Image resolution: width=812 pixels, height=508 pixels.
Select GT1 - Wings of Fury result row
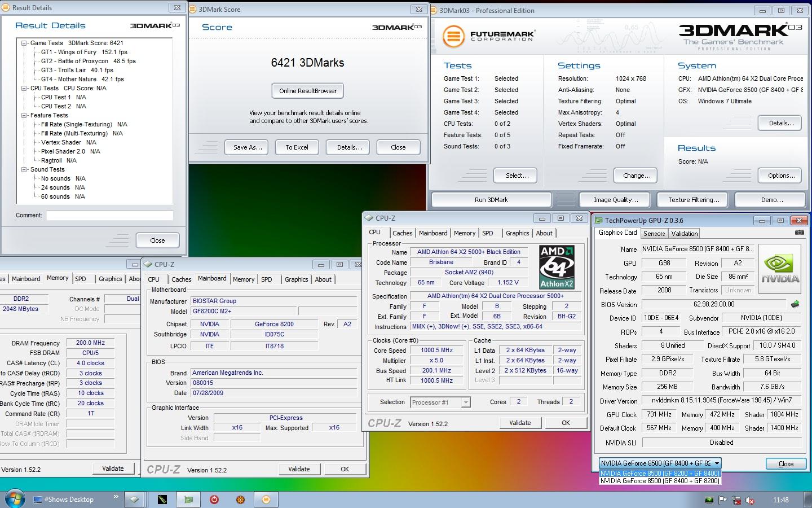point(84,52)
